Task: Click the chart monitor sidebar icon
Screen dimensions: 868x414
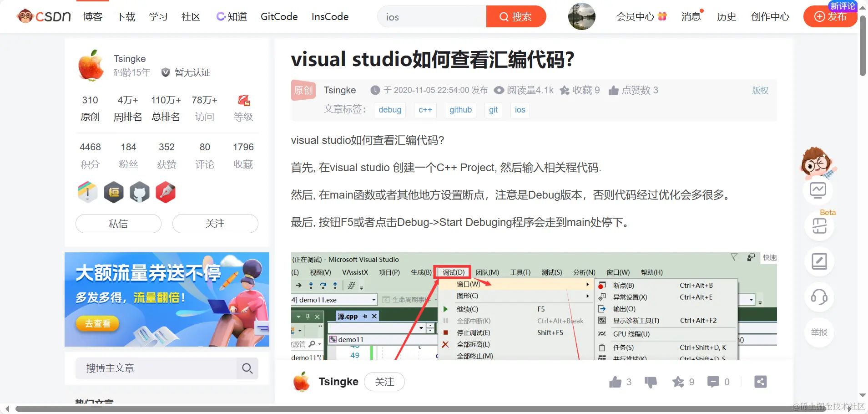Action: [818, 190]
